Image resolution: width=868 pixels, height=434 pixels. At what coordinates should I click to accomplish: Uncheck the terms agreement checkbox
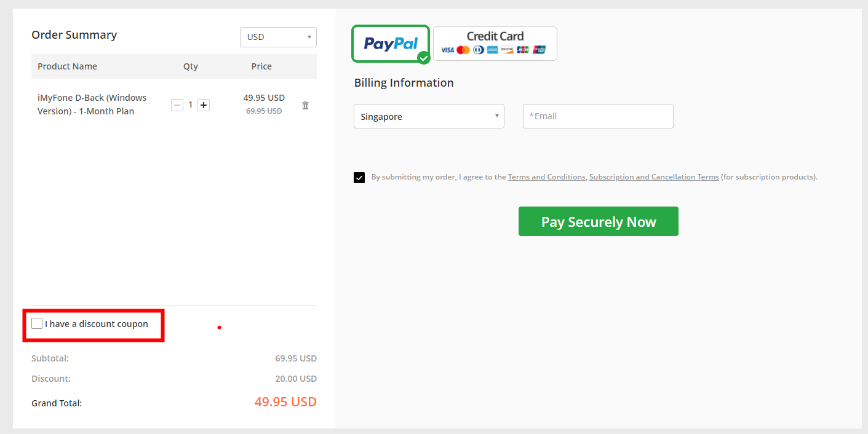[359, 178]
